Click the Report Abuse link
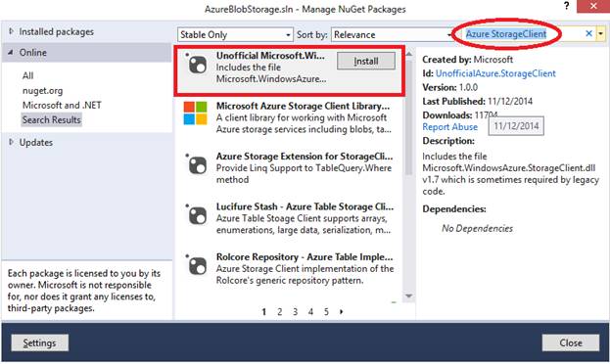Viewport: 610px width, 364px height. pos(449,127)
